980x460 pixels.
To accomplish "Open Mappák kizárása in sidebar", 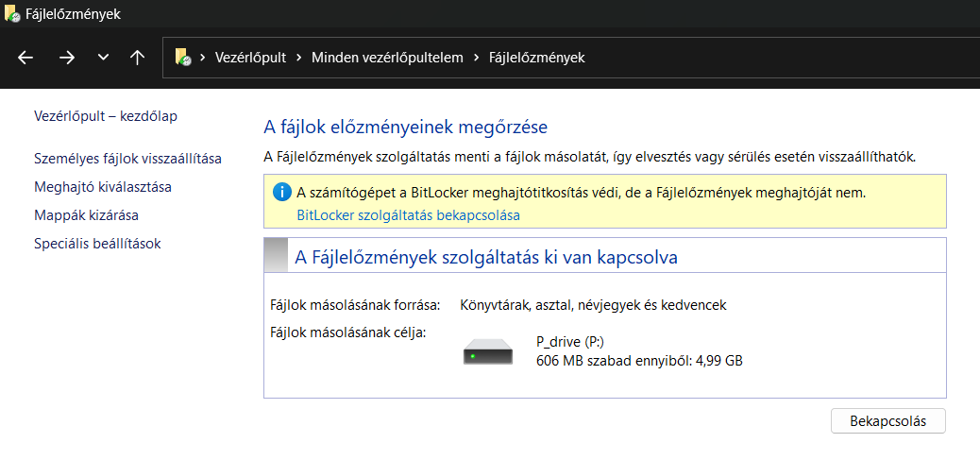I will [86, 215].
